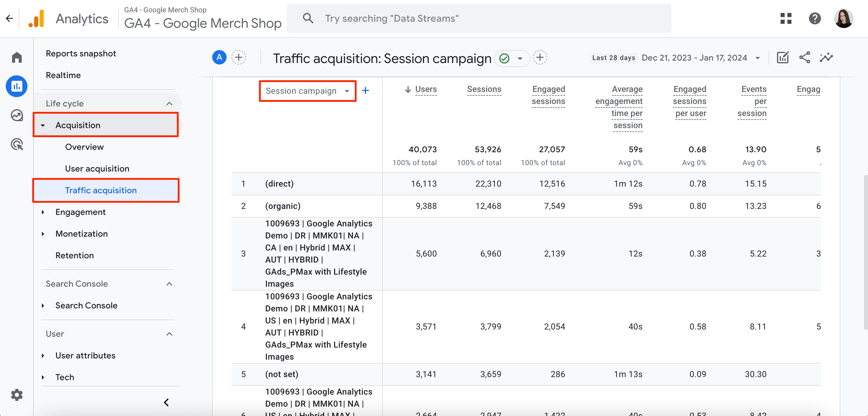Click Users value 16,113

pyautogui.click(x=423, y=184)
